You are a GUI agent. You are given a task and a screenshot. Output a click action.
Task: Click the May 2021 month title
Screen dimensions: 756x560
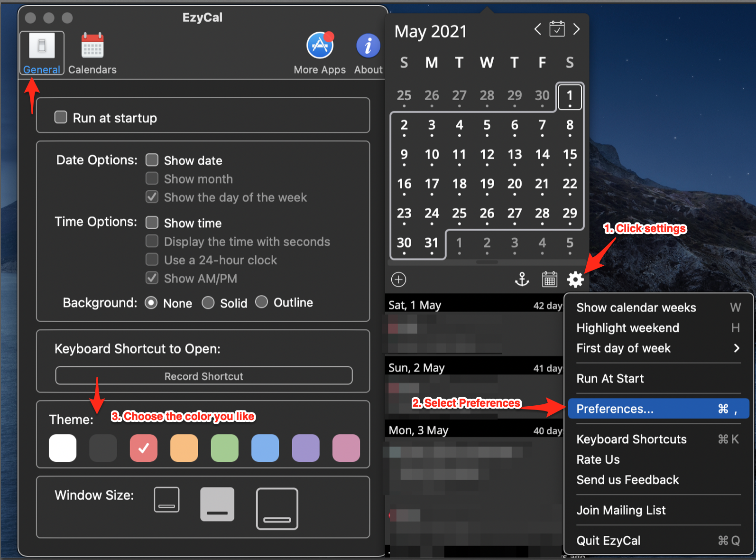point(431,31)
